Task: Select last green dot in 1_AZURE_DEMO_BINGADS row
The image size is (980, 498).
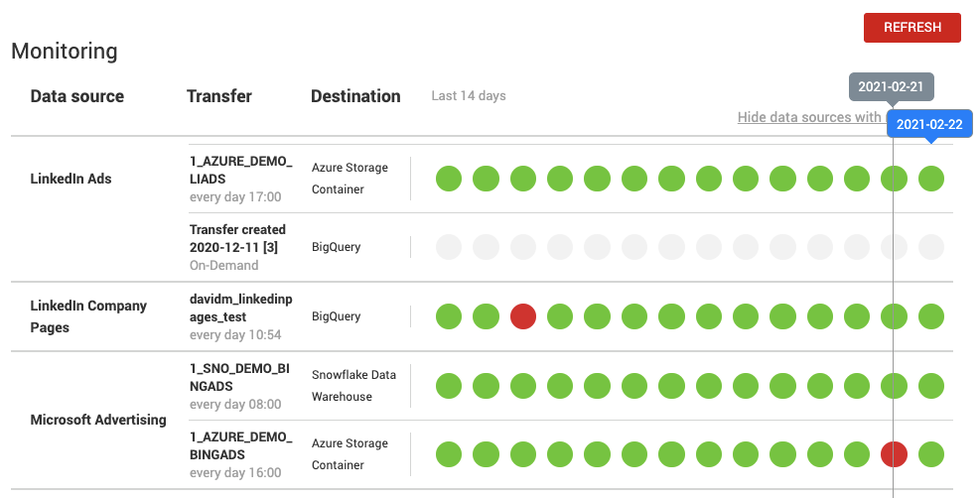Action: pyautogui.click(x=931, y=454)
